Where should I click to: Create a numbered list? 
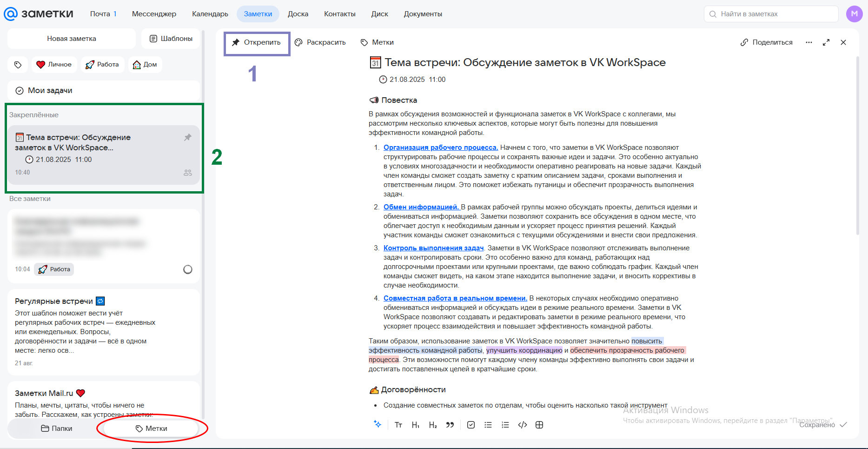point(505,425)
